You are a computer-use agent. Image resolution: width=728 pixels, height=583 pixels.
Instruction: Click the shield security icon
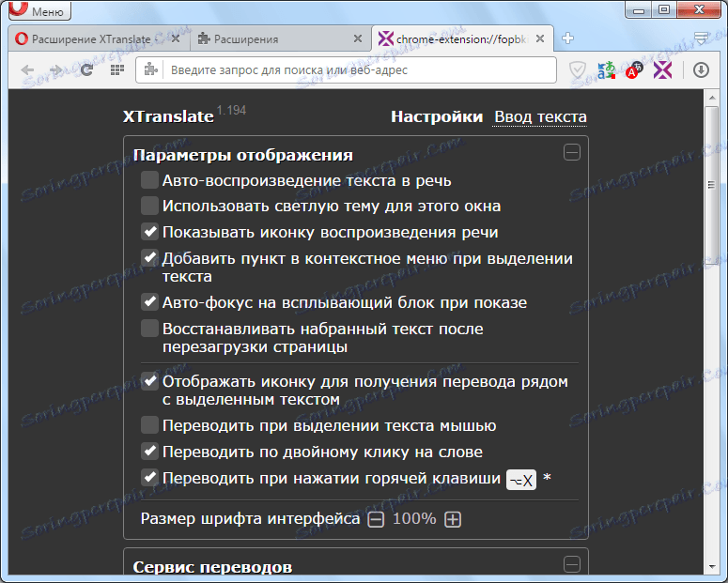coord(577,70)
